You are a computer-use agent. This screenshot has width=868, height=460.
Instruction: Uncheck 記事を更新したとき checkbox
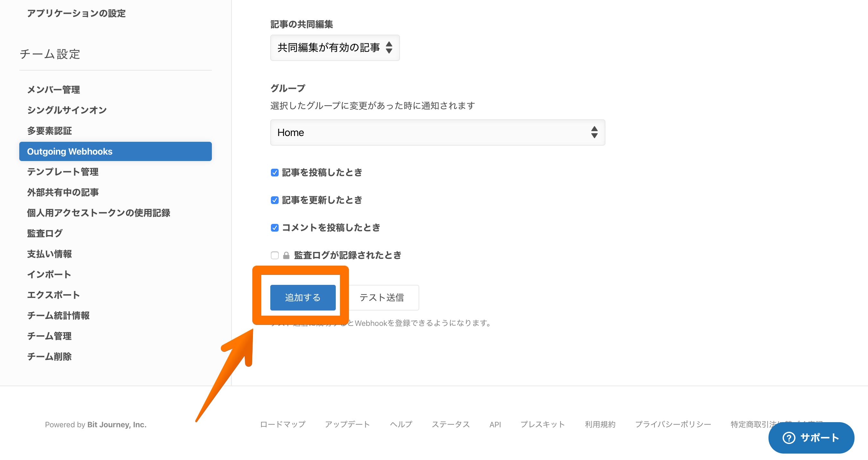click(274, 200)
